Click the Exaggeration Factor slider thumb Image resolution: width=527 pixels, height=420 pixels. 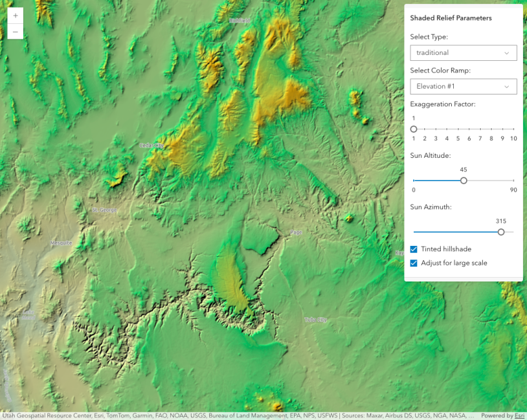(x=414, y=128)
